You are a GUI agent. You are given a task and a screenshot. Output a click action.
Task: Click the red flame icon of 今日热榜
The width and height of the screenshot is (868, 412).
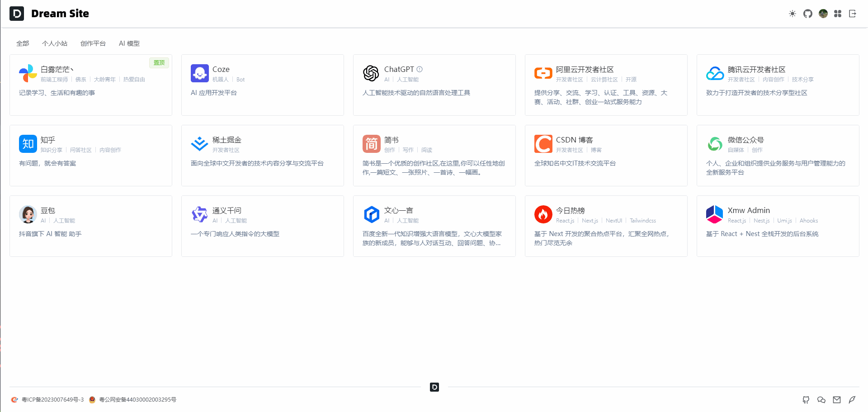[543, 214]
